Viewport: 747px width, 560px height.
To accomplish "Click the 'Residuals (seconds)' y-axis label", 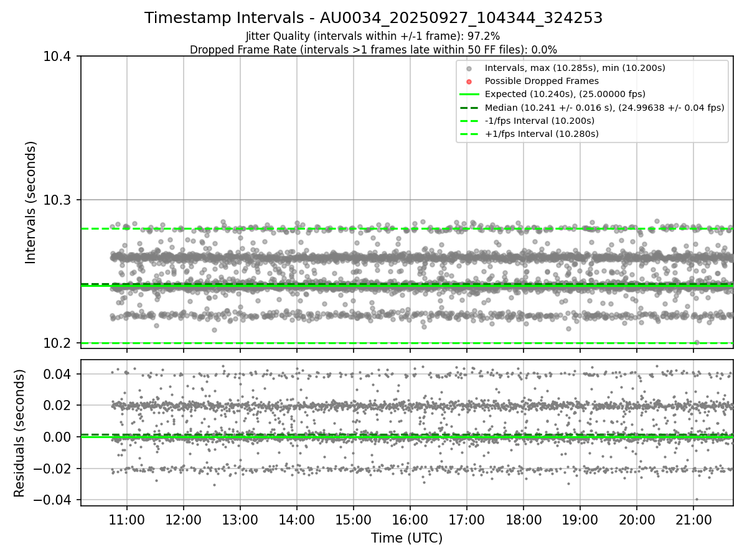I will click(x=19, y=433).
